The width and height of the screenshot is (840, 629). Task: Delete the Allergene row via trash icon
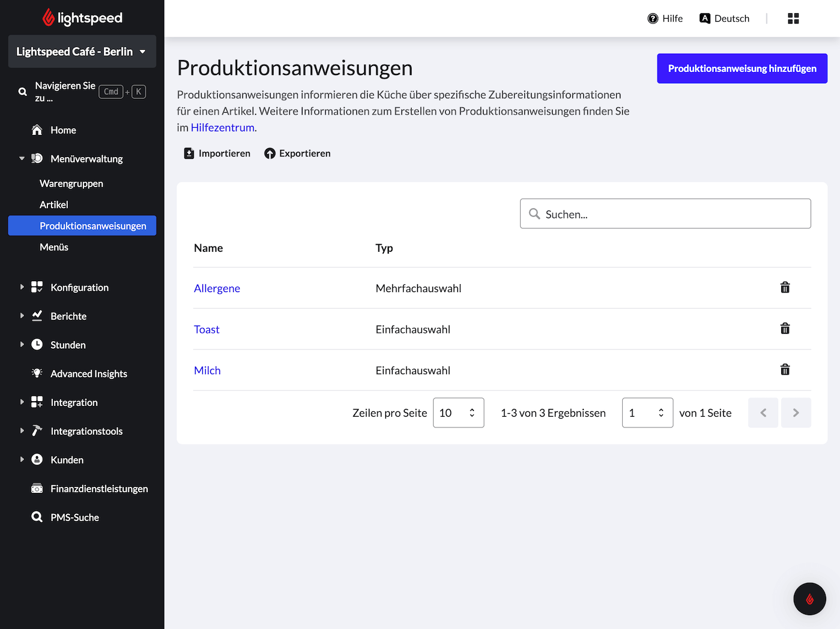coord(785,287)
